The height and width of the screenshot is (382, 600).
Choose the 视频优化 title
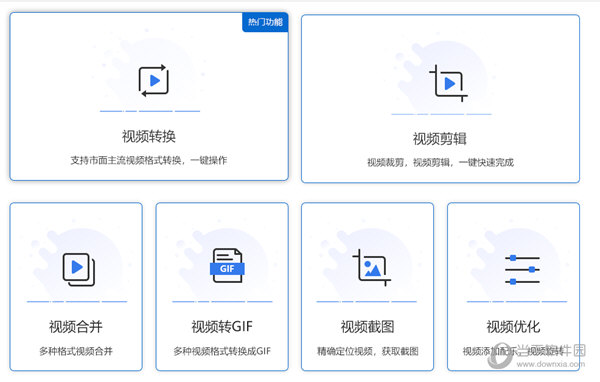pyautogui.click(x=513, y=326)
